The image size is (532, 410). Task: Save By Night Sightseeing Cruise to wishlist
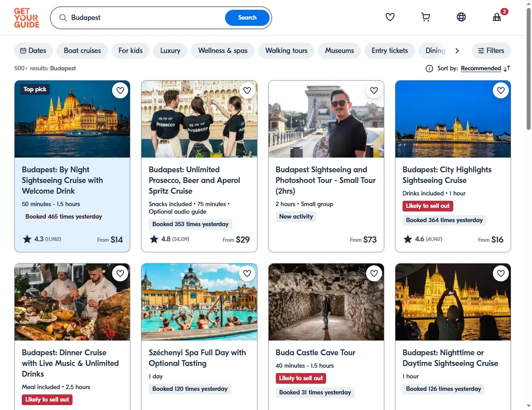[120, 90]
